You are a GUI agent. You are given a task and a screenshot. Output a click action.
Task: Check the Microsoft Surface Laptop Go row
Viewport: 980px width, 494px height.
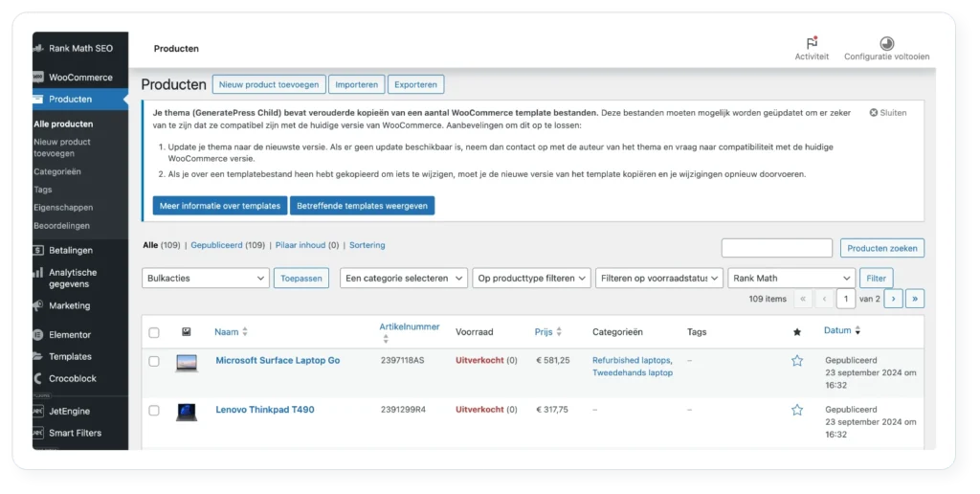click(154, 362)
